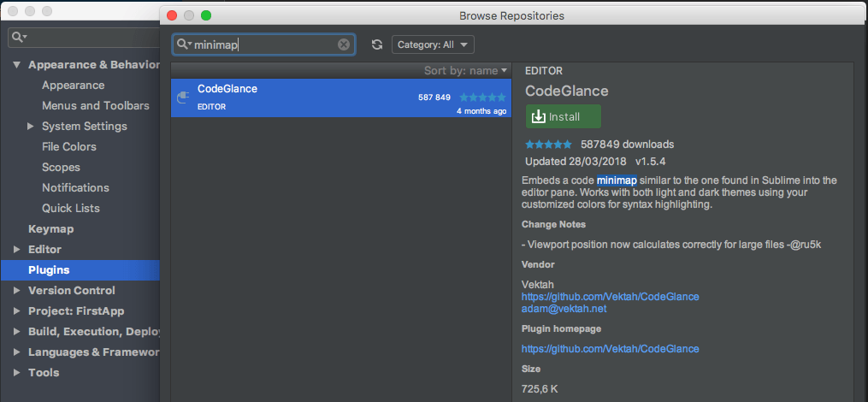Click the refresh repositories icon
The width and height of the screenshot is (868, 402).
[x=376, y=44]
